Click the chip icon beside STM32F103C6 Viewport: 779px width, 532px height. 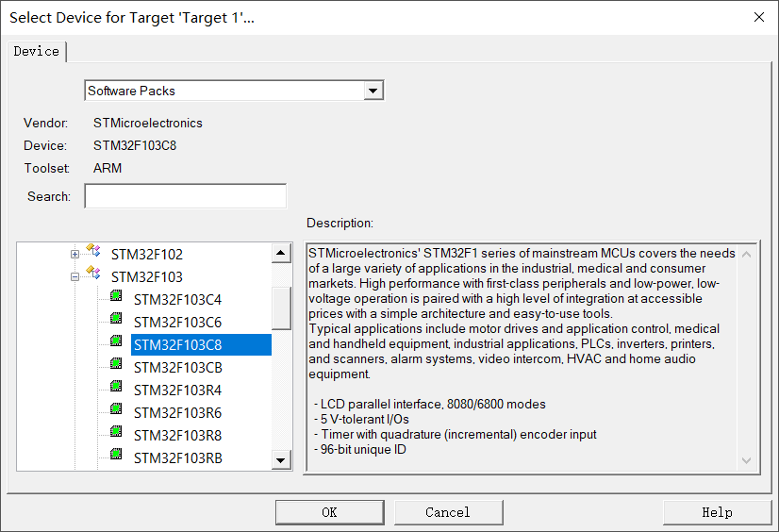coord(116,318)
